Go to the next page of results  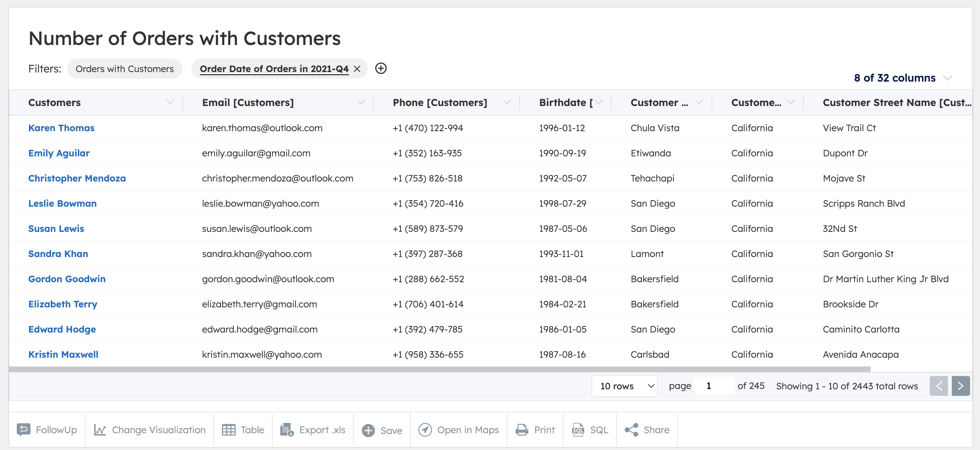(x=960, y=386)
